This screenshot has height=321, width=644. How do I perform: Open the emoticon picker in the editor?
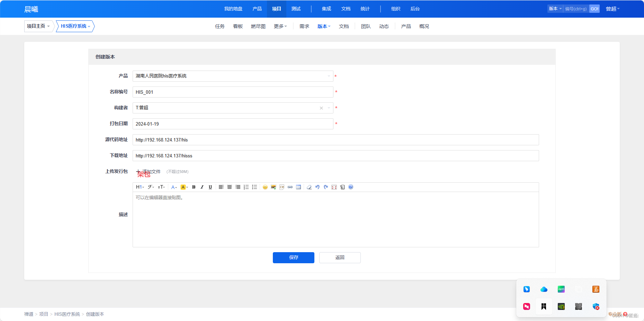tap(265, 187)
